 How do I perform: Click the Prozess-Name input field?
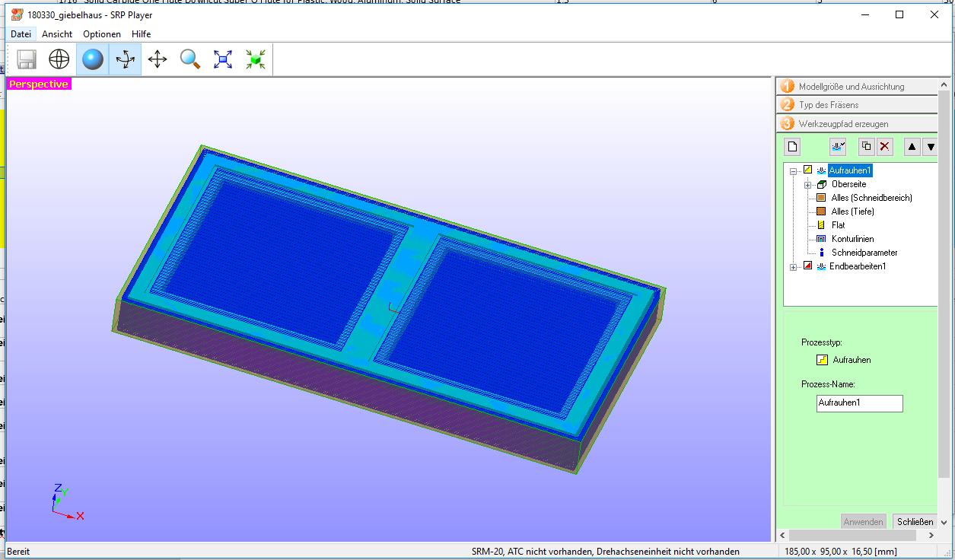859,403
